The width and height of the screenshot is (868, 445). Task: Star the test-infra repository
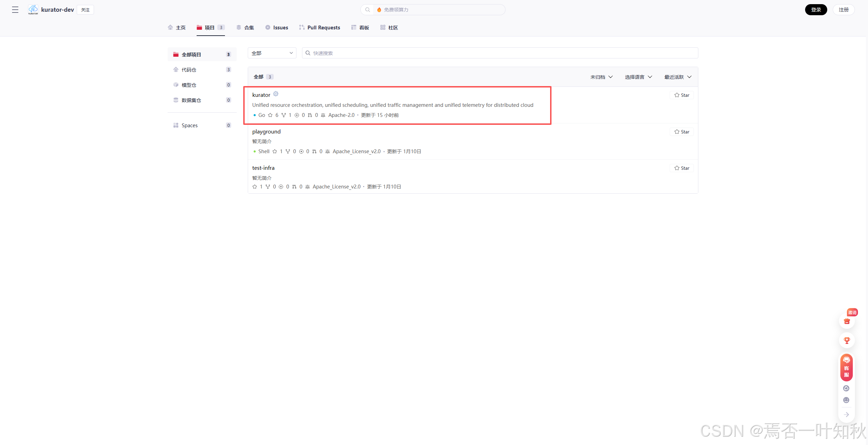[681, 168]
